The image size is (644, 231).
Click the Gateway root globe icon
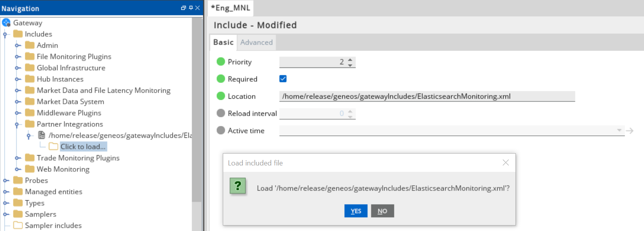click(6, 23)
